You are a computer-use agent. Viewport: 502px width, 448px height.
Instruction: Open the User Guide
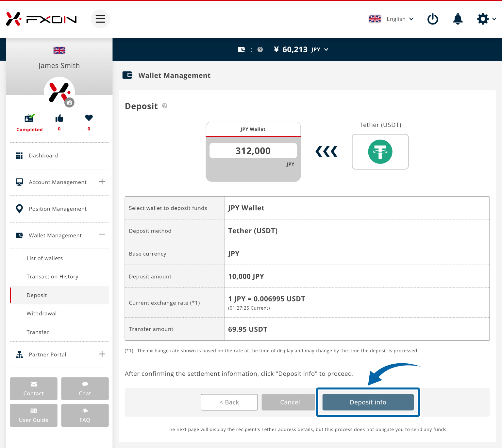pos(34,415)
